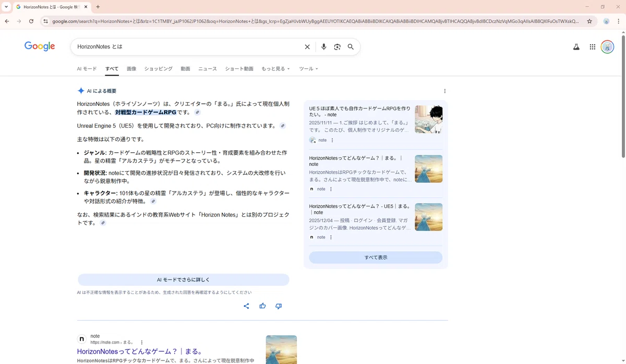Click note favicon in search result

(x=82, y=339)
